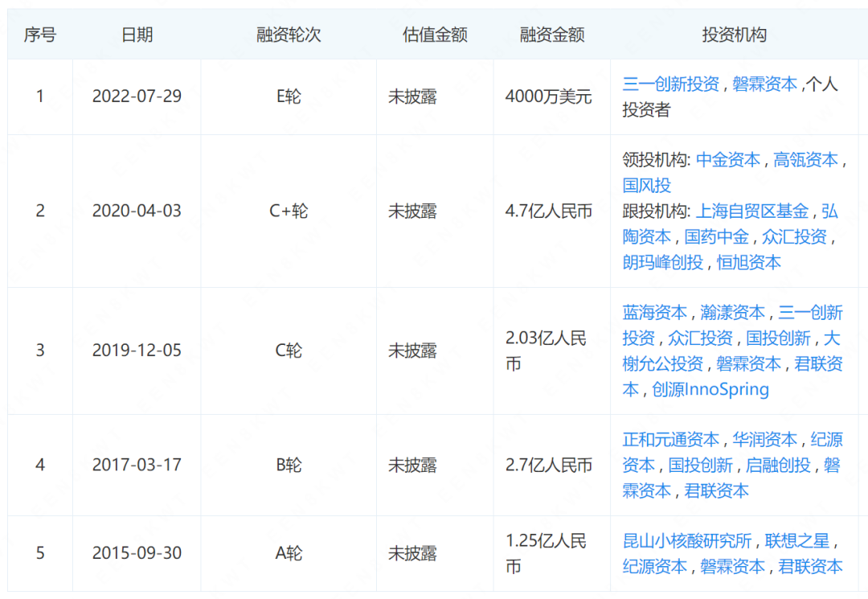Select the date 2020-04-03
868x599 pixels.
point(137,211)
